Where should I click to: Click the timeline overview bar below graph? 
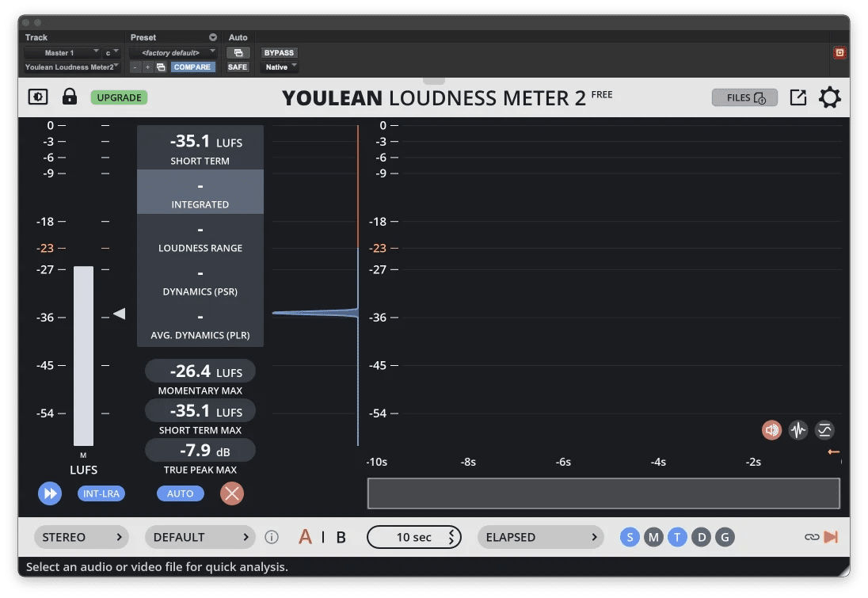click(604, 493)
